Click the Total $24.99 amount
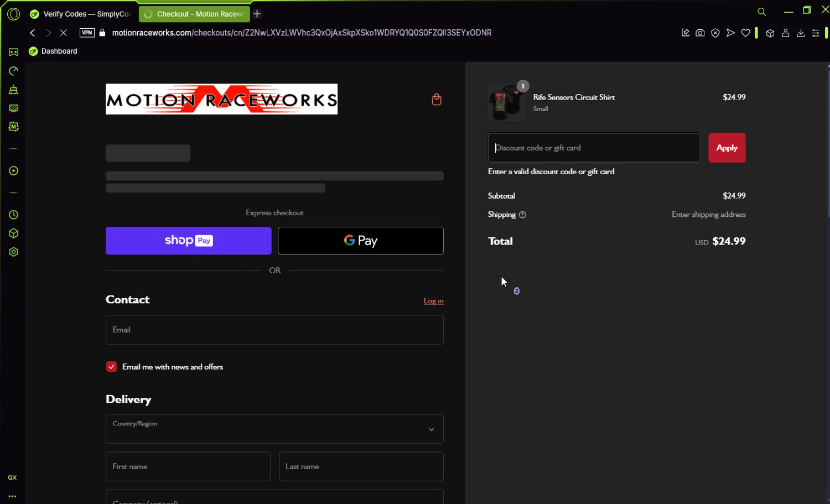 pyautogui.click(x=729, y=241)
